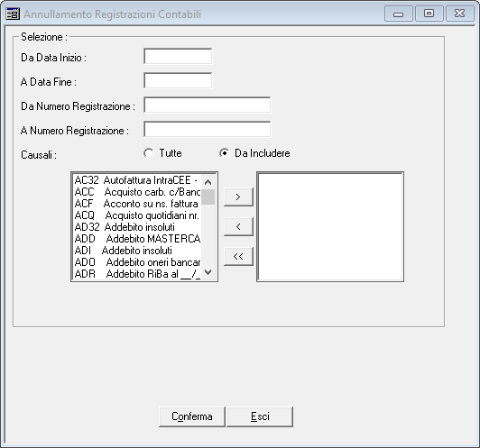Click the window form icon in title bar
480x448 pixels.
[x=13, y=14]
